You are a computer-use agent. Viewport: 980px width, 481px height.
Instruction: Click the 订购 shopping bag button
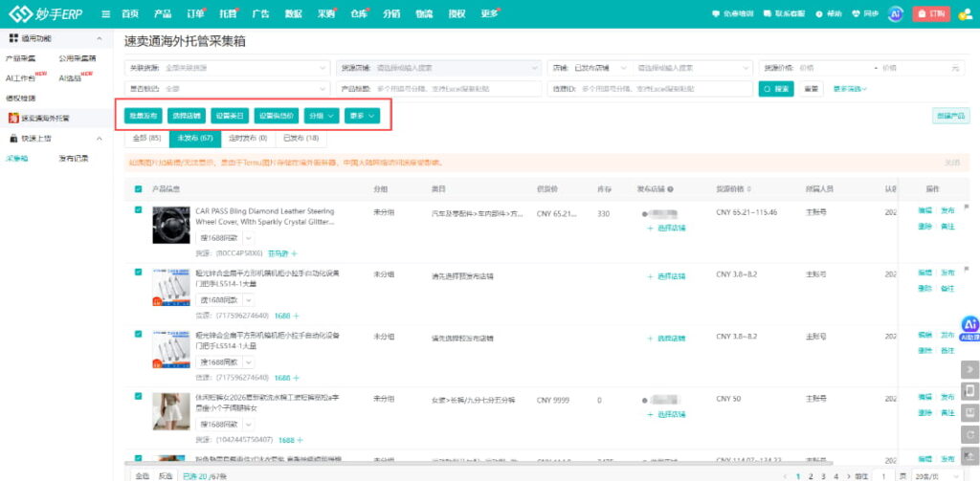pyautogui.click(x=931, y=13)
